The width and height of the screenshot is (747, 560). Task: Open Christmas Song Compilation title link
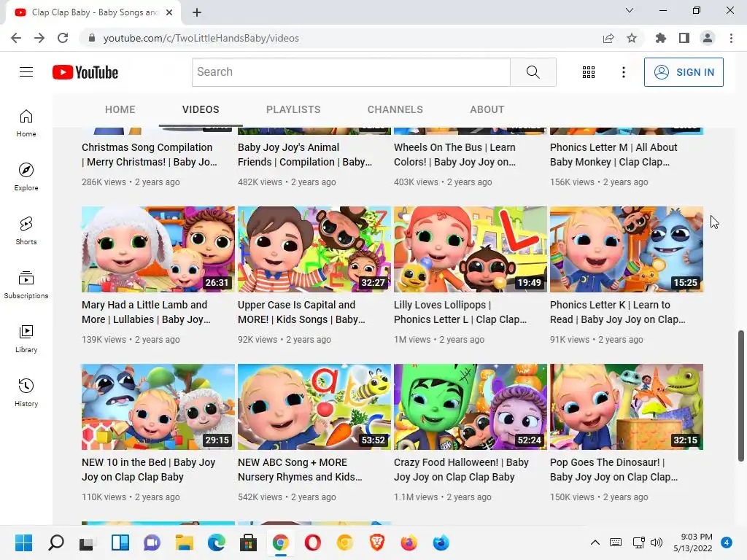click(x=149, y=155)
